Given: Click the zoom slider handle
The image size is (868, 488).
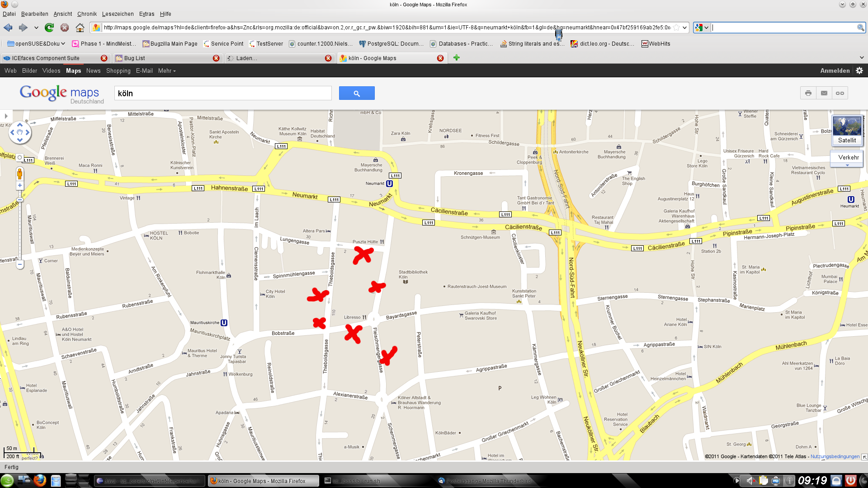Looking at the screenshot, I should pyautogui.click(x=19, y=200).
